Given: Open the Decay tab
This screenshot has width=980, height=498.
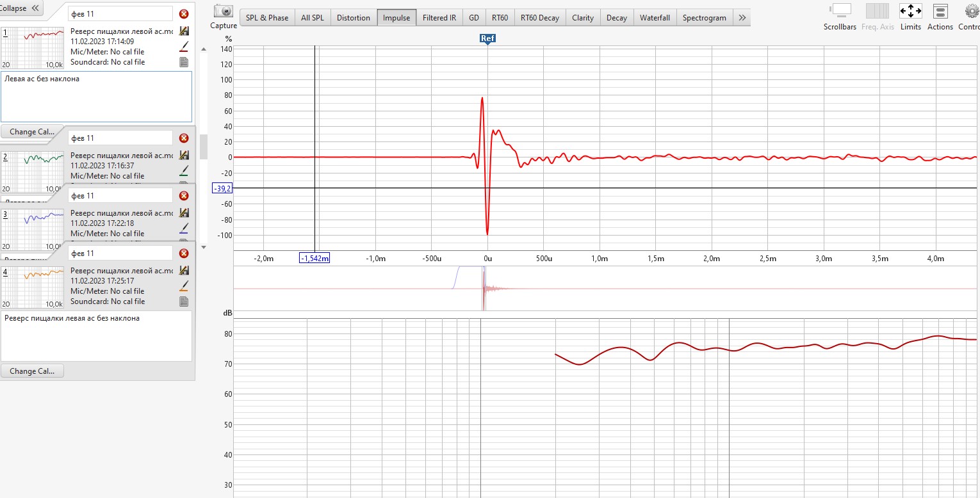Looking at the screenshot, I should click(x=617, y=18).
